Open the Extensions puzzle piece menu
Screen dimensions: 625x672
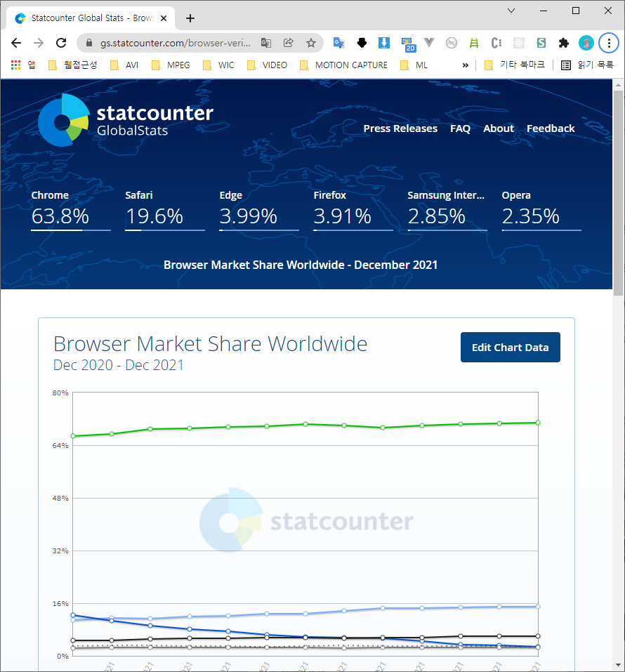point(564,43)
